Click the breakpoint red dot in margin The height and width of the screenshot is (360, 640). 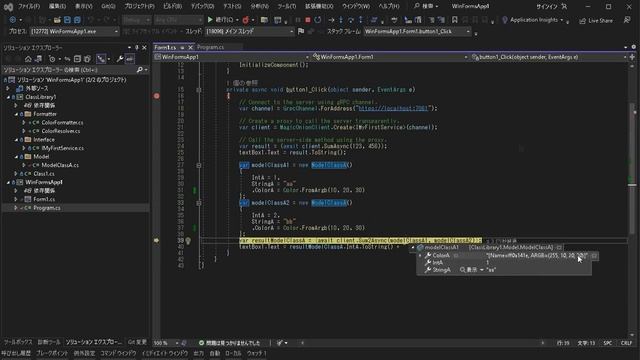click(157, 96)
